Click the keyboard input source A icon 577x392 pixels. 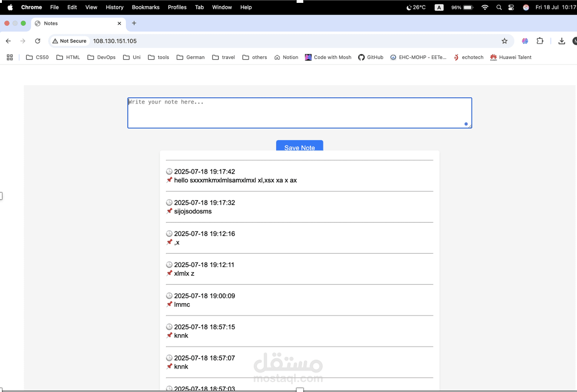(439, 7)
